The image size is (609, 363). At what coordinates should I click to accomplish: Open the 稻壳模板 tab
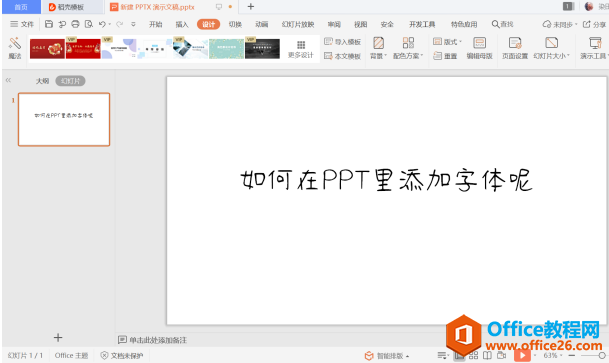click(x=72, y=7)
